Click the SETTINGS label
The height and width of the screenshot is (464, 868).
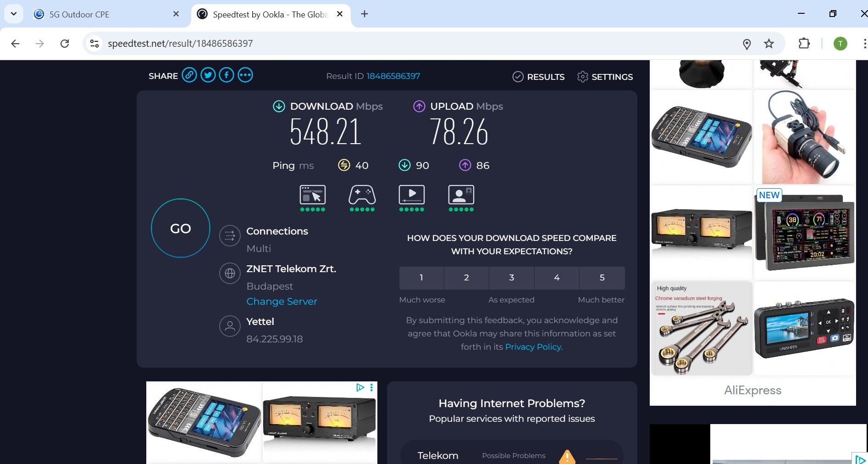coord(612,77)
